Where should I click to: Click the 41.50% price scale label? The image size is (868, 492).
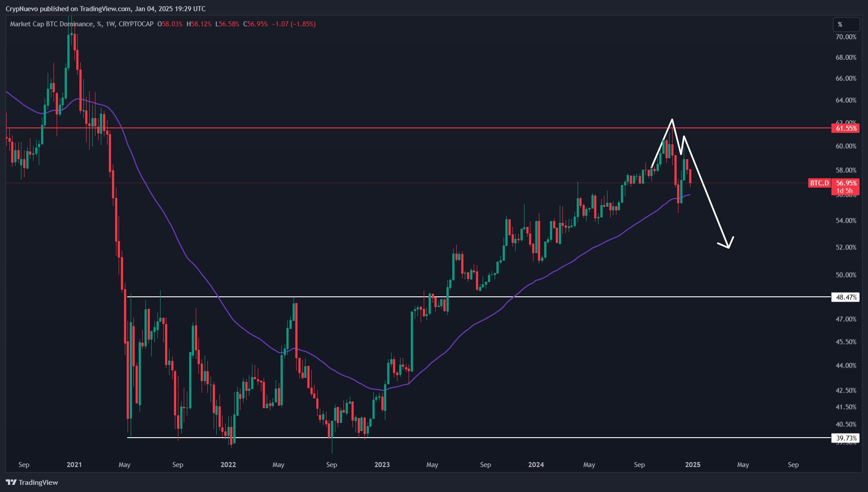(x=846, y=407)
